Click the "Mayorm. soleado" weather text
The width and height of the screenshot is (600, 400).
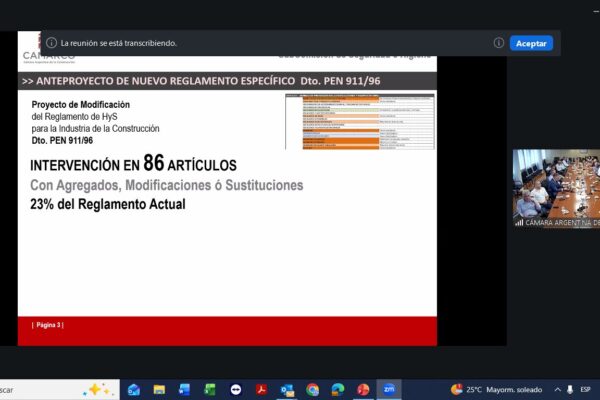[x=514, y=390]
